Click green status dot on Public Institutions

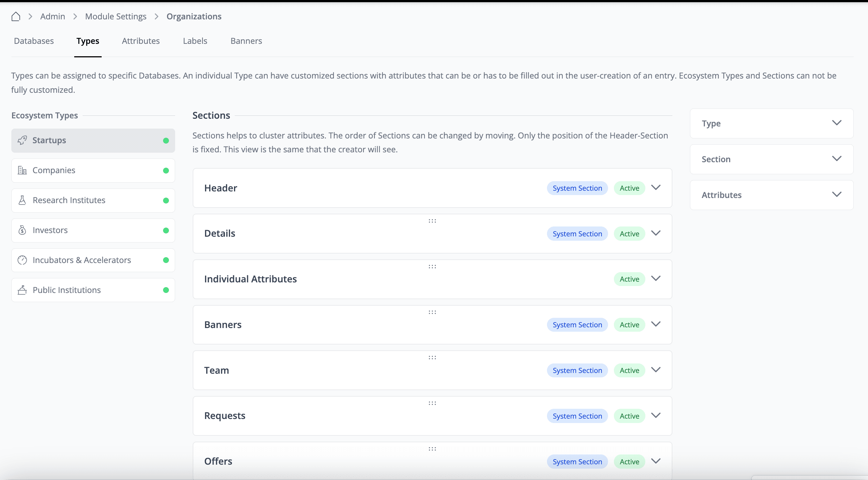166,290
